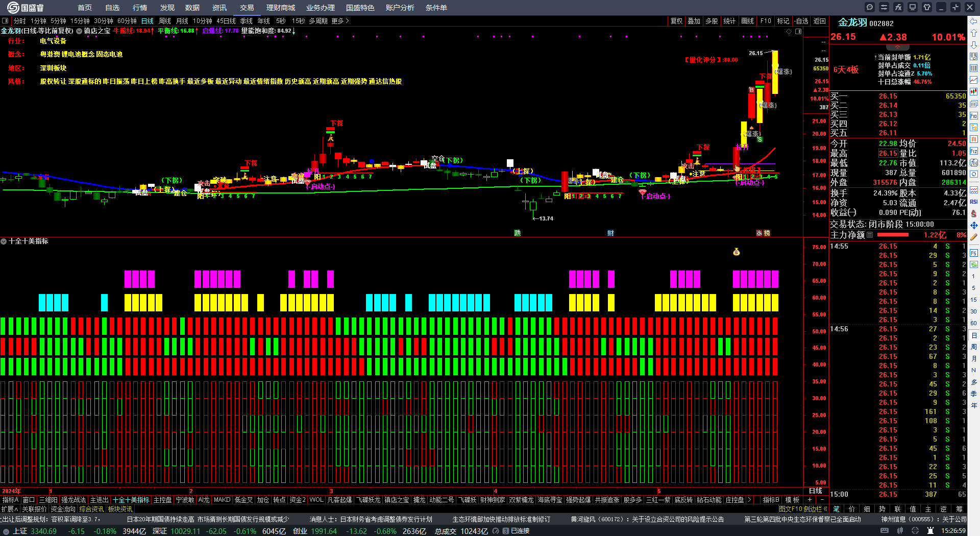Select the RSI indicator icon in sidebar
Viewport: 980px width, 536px height.
(974, 202)
